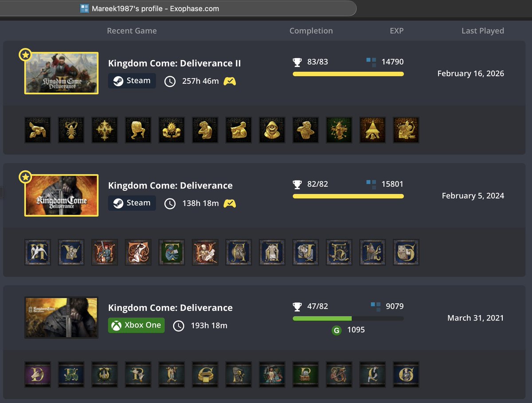Select the gold bell-and-tent achievement icon
The width and height of the screenshot is (532, 403).
pyautogui.click(x=372, y=130)
